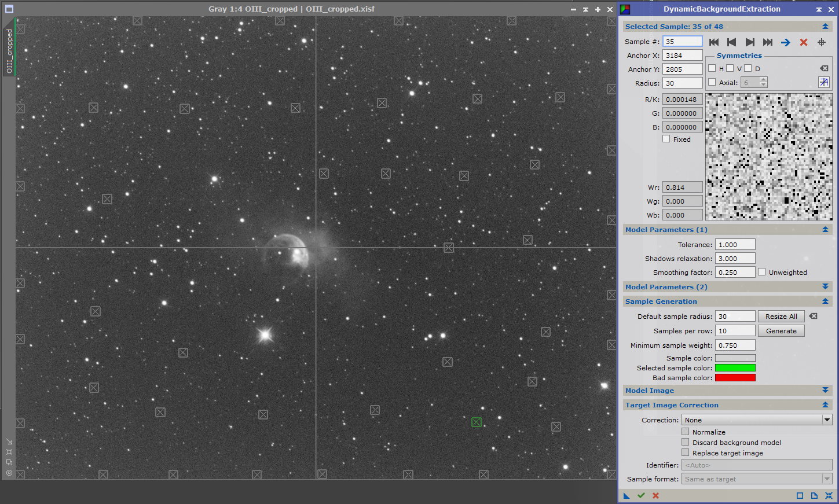Enable Discard background model option
839x504 pixels.
pyautogui.click(x=686, y=443)
